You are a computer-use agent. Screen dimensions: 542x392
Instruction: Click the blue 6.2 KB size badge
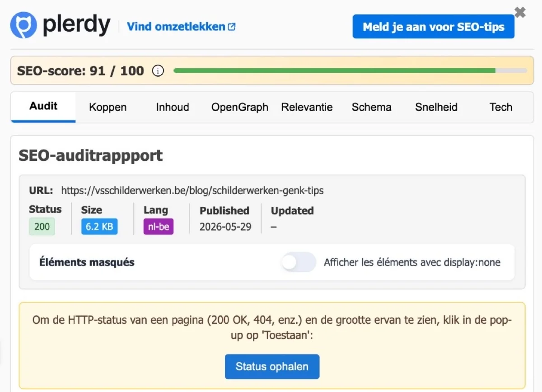point(99,226)
